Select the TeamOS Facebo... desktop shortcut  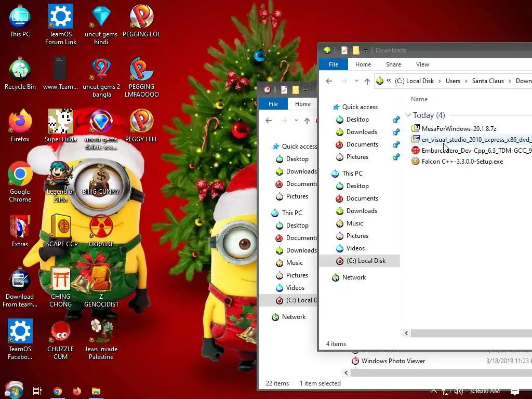coord(20,339)
